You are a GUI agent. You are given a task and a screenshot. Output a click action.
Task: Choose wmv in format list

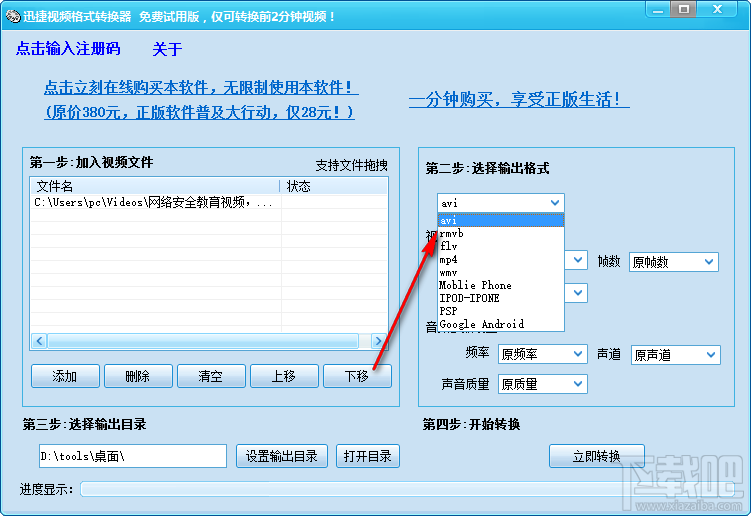click(501, 272)
